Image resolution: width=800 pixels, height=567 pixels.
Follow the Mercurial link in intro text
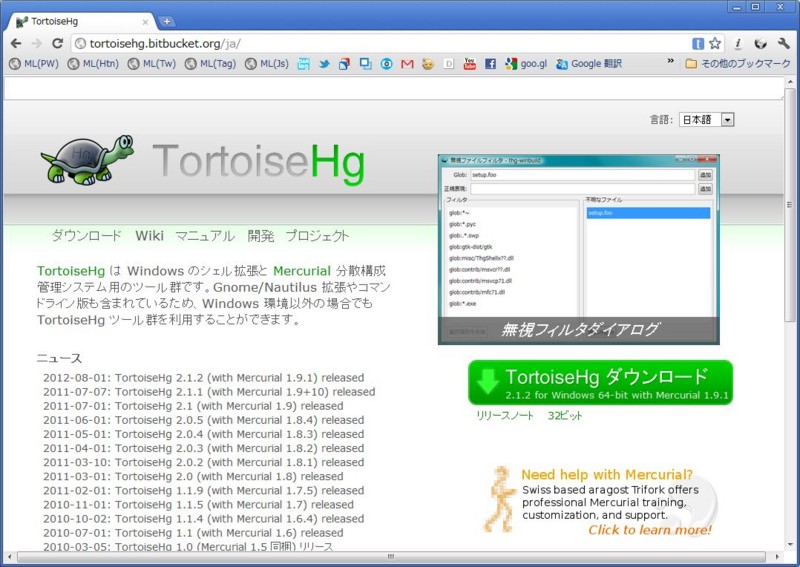[302, 271]
